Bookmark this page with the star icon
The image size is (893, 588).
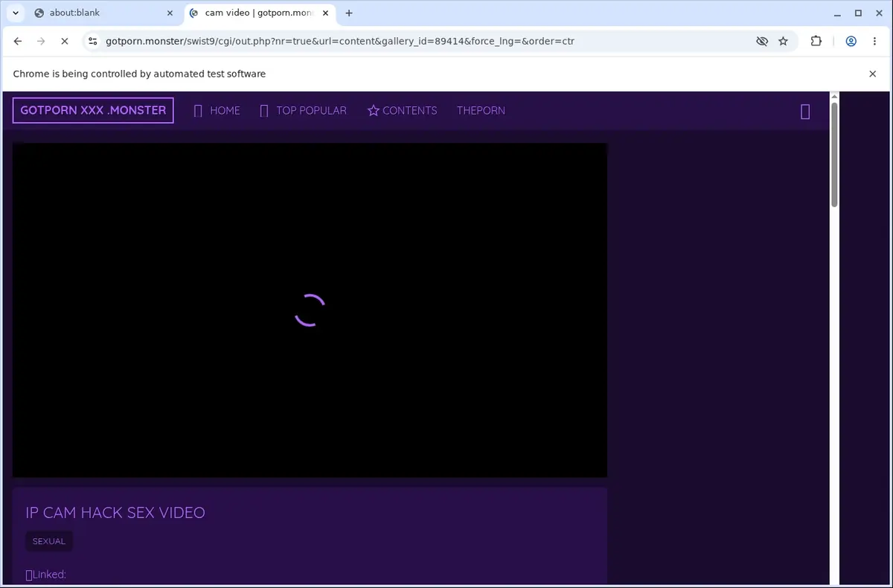tap(784, 42)
